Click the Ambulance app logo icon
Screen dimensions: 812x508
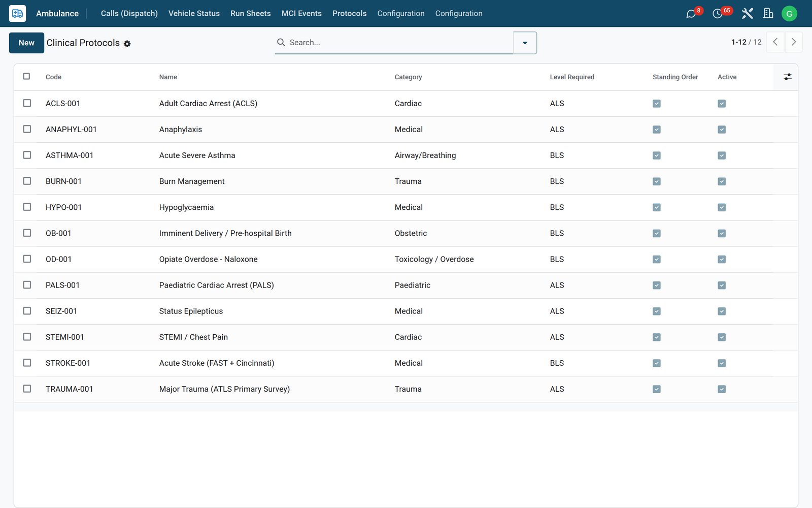[17, 14]
